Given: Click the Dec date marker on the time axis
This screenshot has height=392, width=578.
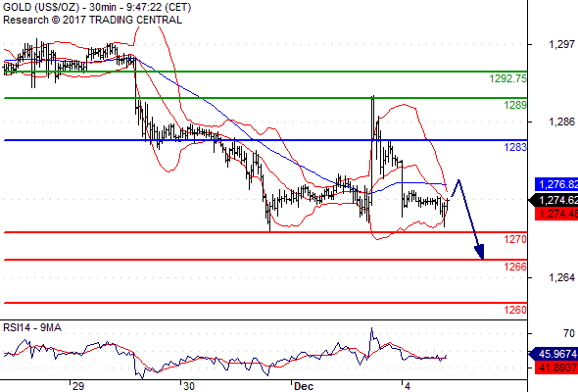Looking at the screenshot, I should pos(304,386).
